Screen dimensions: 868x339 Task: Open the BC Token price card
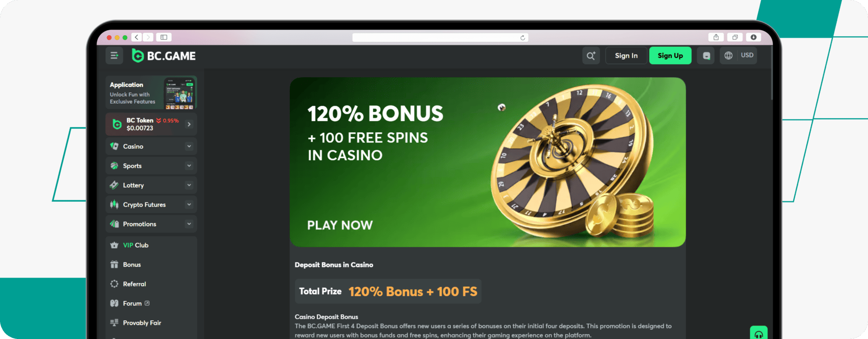point(151,124)
